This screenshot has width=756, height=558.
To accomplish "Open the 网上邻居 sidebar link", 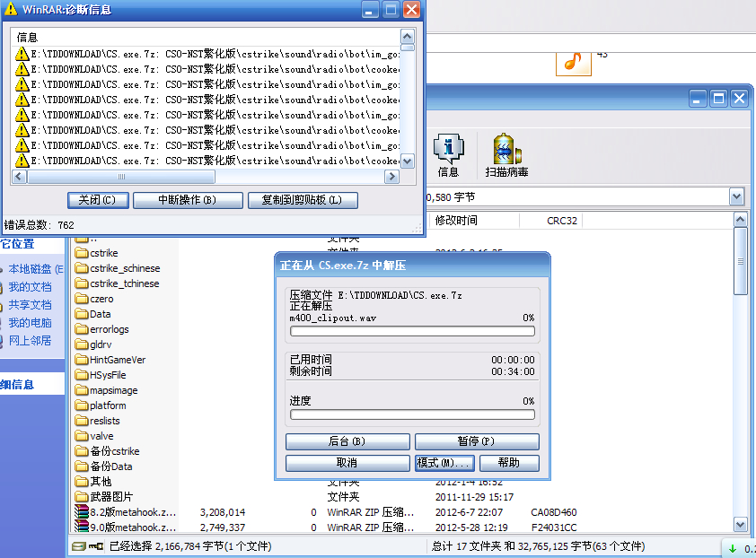I will click(30, 341).
